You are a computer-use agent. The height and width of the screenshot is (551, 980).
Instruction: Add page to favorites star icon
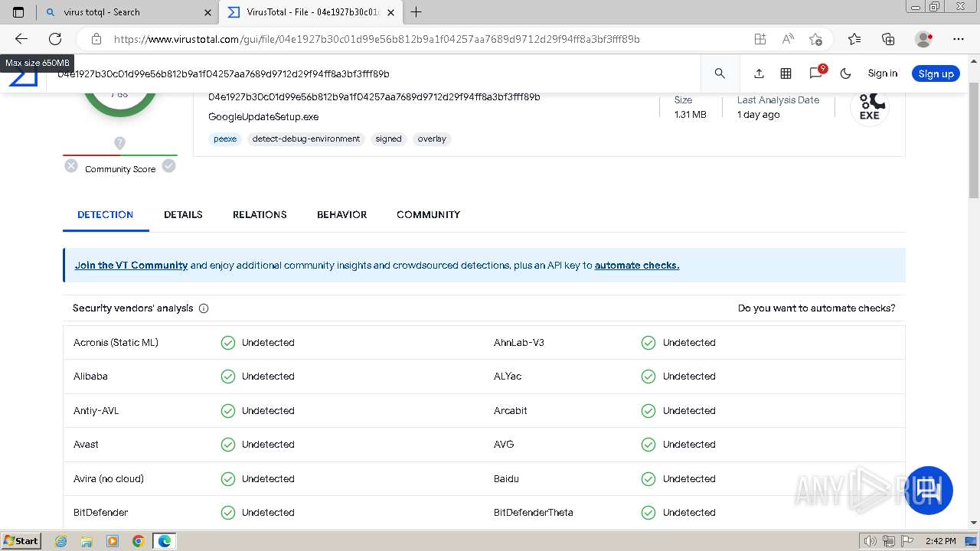(x=815, y=39)
